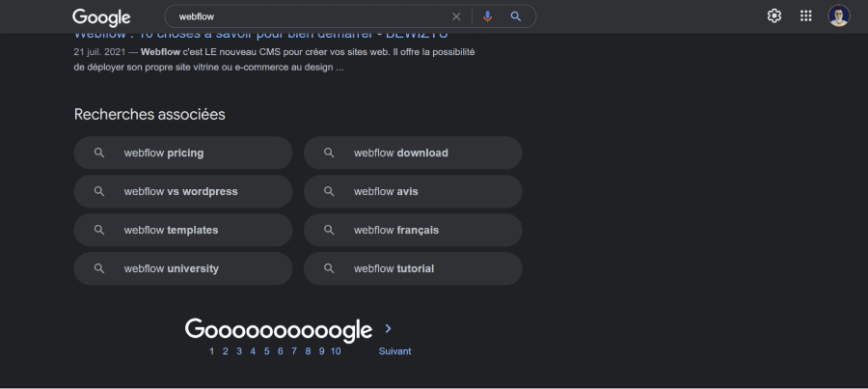The height and width of the screenshot is (389, 868).
Task: Go to results page 8
Action: pyautogui.click(x=308, y=351)
